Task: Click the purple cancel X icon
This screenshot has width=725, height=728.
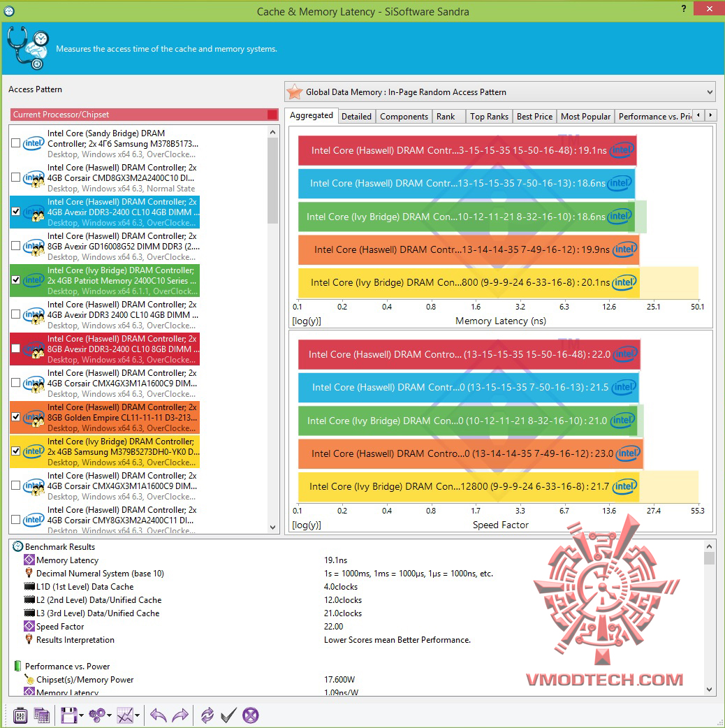Action: (x=251, y=715)
